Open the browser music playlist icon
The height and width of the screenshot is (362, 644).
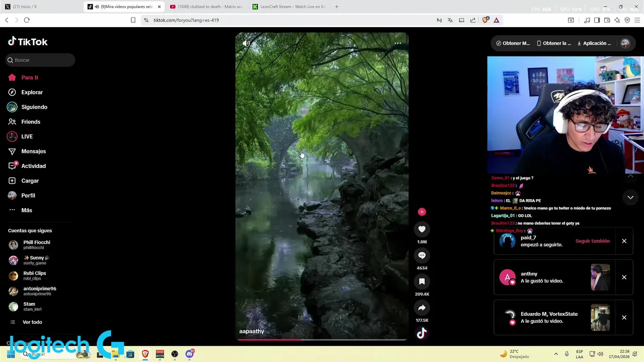coord(587,20)
